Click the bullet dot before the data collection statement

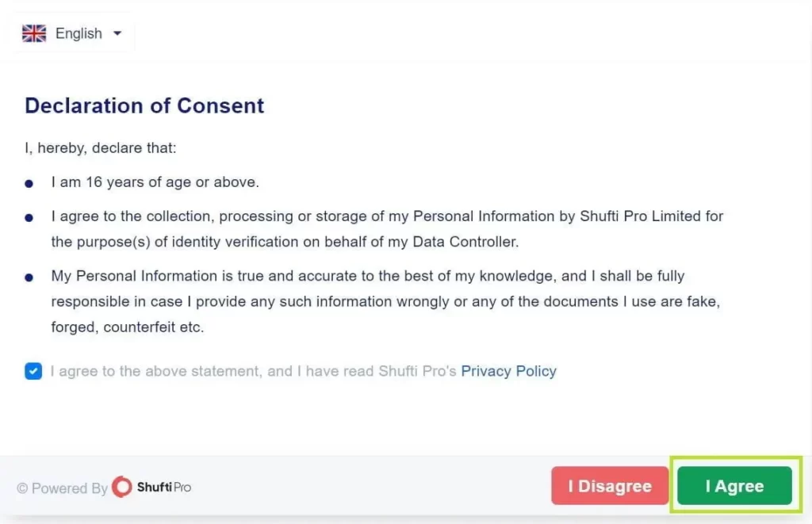29,217
